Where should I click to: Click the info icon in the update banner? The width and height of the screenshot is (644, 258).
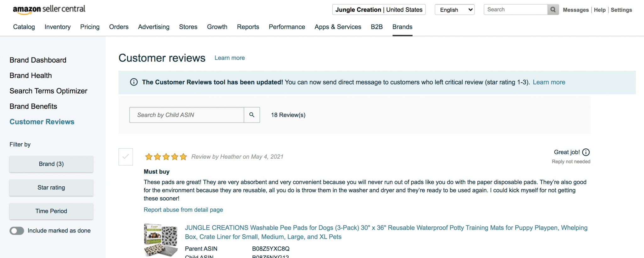pyautogui.click(x=134, y=82)
